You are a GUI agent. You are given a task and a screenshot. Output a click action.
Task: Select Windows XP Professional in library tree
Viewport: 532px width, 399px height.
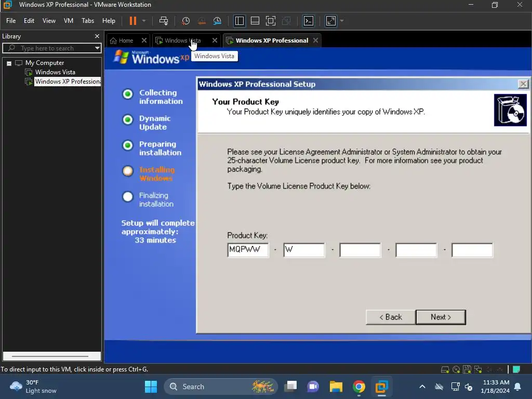point(67,82)
